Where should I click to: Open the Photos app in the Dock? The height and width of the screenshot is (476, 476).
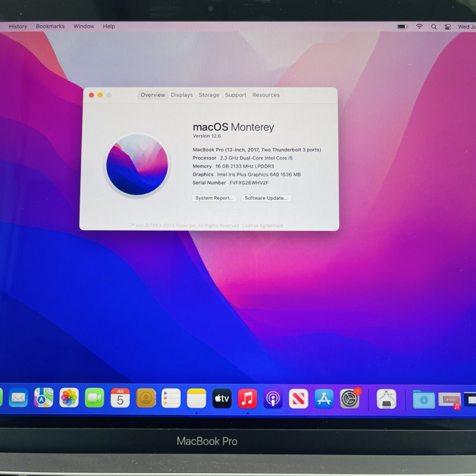point(69,397)
